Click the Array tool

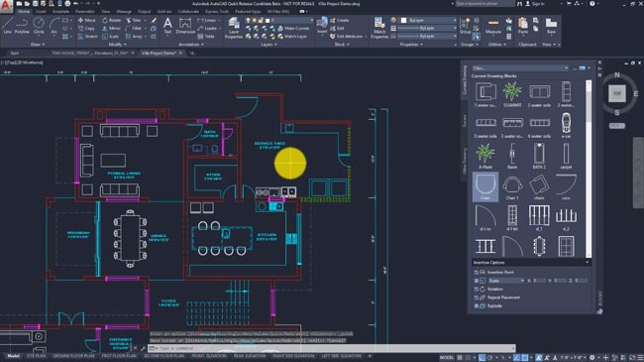tap(135, 36)
